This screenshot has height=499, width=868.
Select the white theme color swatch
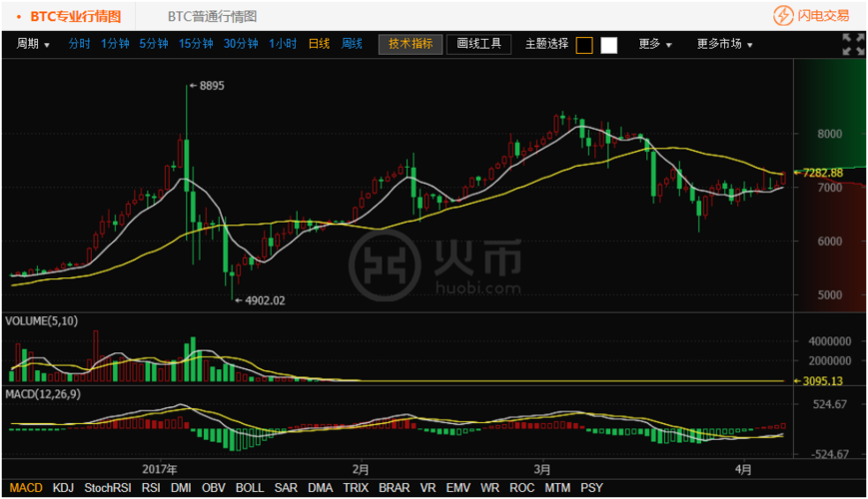pos(608,45)
